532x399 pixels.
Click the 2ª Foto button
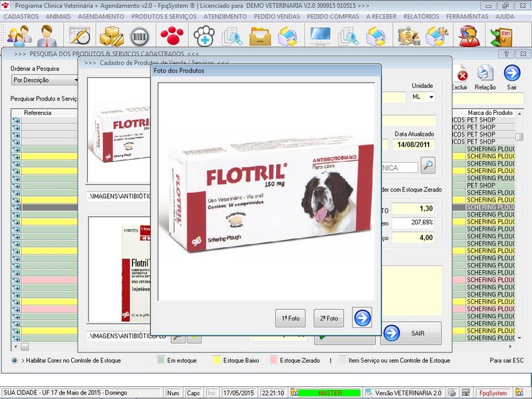click(329, 319)
